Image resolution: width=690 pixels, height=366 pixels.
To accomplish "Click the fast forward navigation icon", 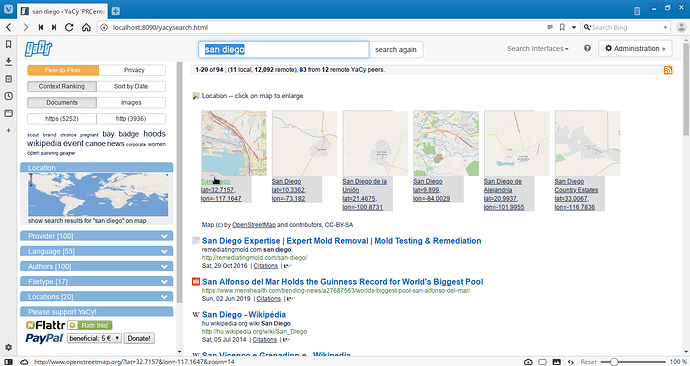I will (x=54, y=27).
